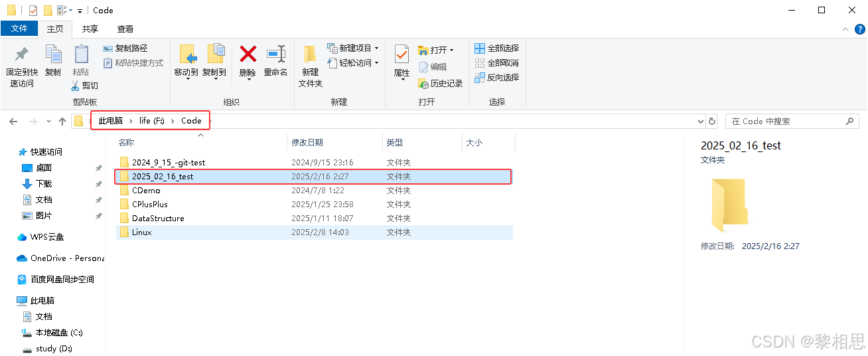868x356 pixels.
Task: Click the 属性 properties button
Action: point(401,62)
